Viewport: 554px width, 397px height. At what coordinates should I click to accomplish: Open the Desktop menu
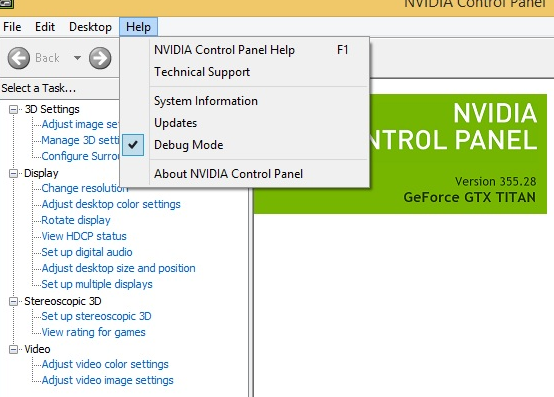90,27
